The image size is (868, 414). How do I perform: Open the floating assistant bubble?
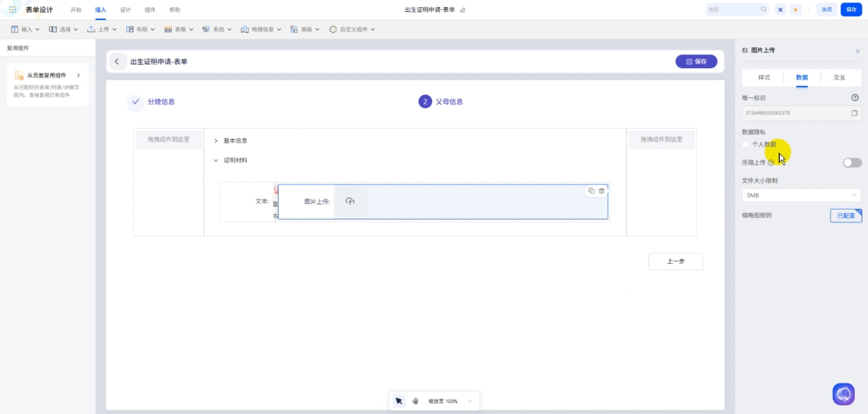tap(844, 394)
